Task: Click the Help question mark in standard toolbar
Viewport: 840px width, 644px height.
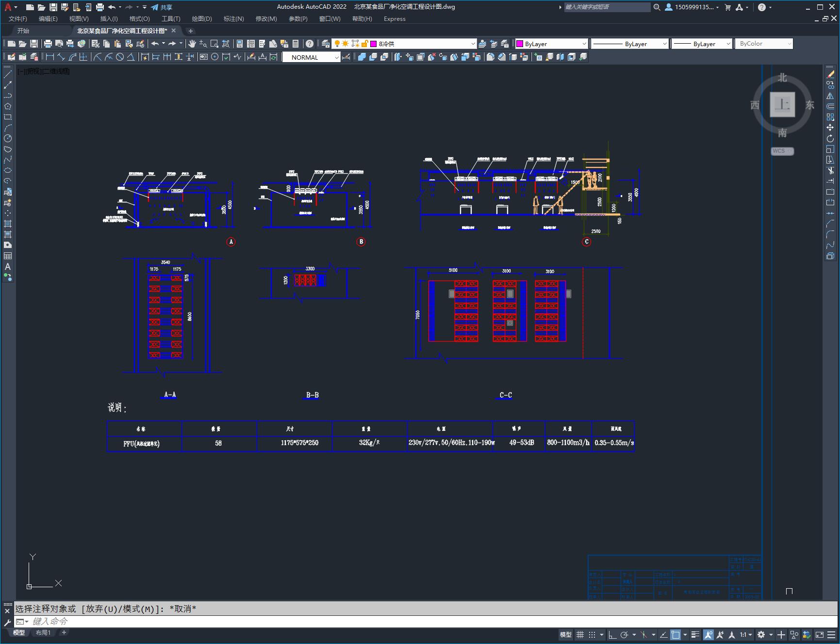Action: click(x=310, y=44)
